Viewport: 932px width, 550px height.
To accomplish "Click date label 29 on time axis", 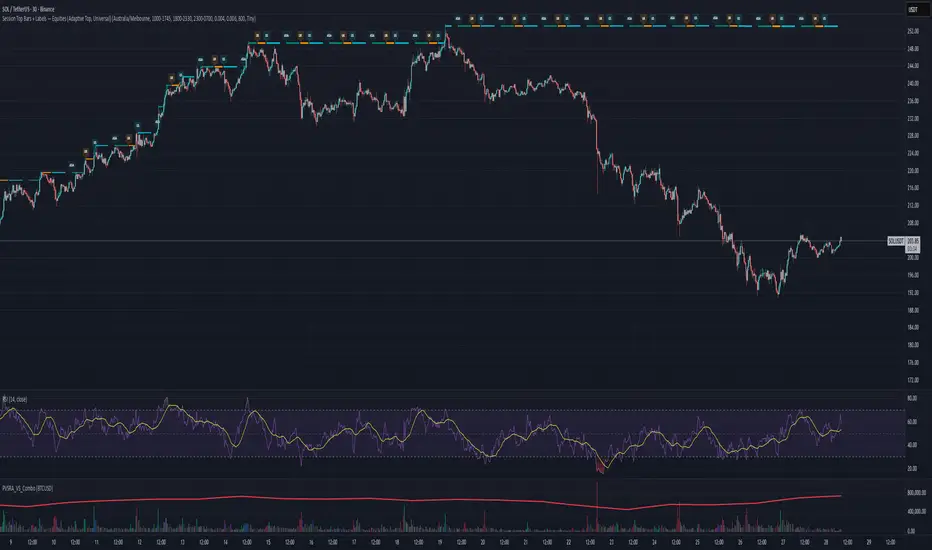I will pos(869,543).
